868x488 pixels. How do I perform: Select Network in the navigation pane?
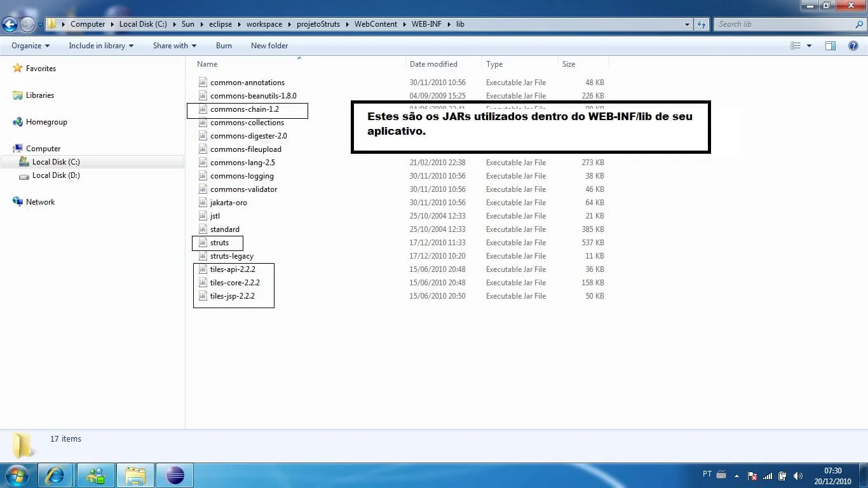(x=40, y=202)
